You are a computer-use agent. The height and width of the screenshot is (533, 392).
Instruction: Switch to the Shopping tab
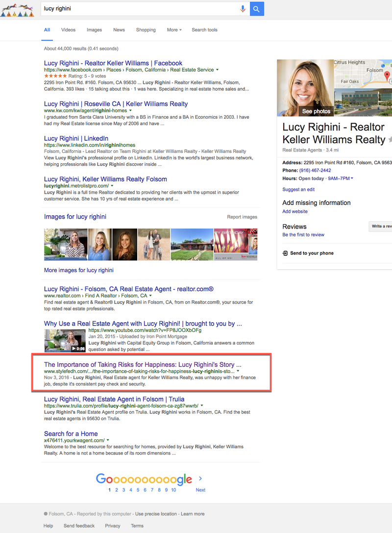point(146,30)
